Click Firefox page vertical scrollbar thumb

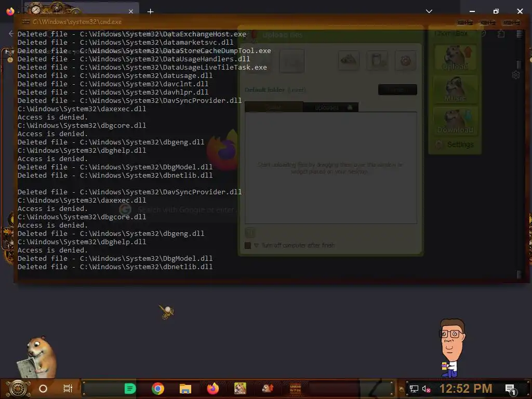click(518, 64)
